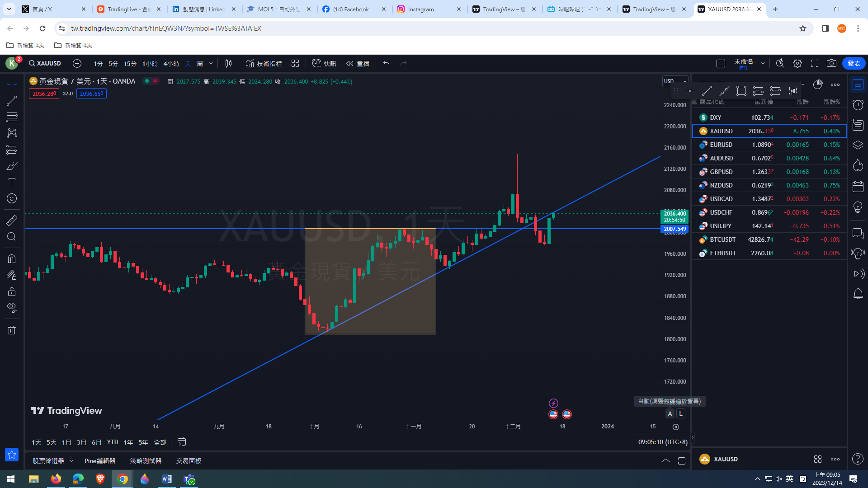This screenshot has height=488, width=868.
Task: Toggle auto scale A button
Action: (x=670, y=413)
